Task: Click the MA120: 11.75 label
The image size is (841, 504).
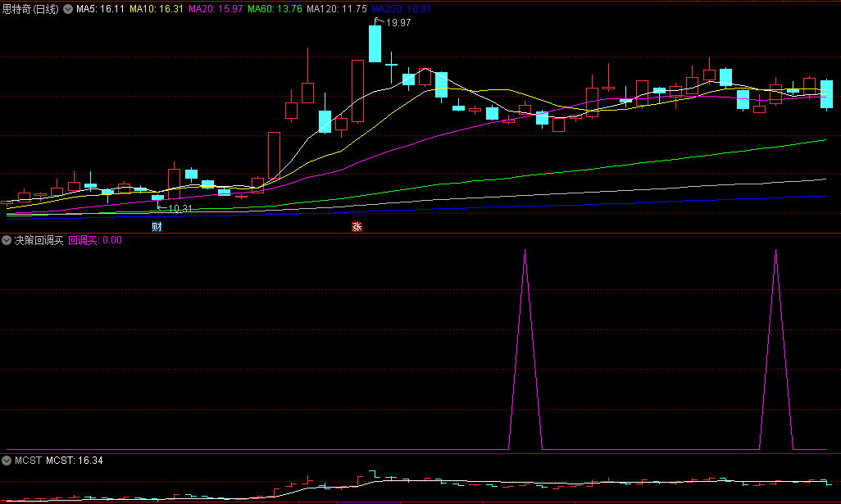Action: coord(337,9)
